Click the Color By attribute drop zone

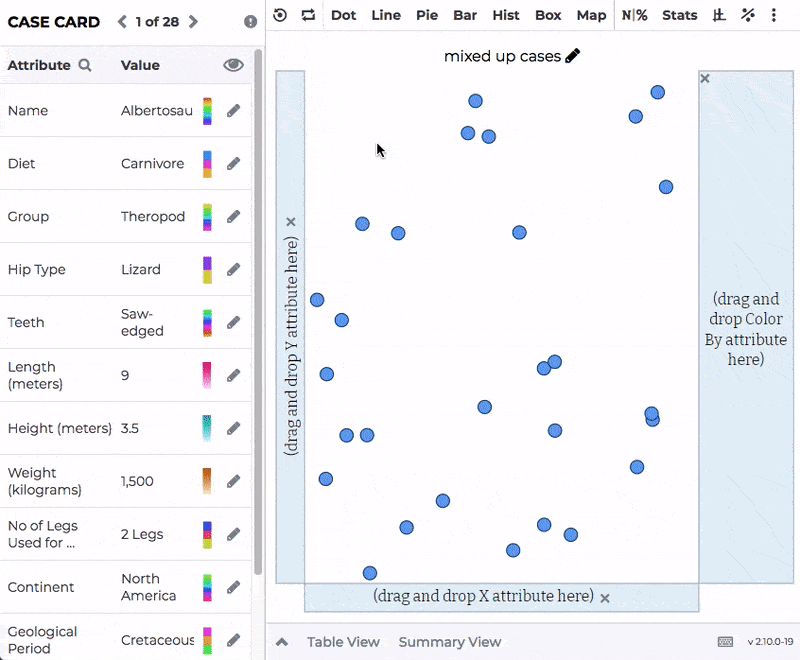(746, 328)
